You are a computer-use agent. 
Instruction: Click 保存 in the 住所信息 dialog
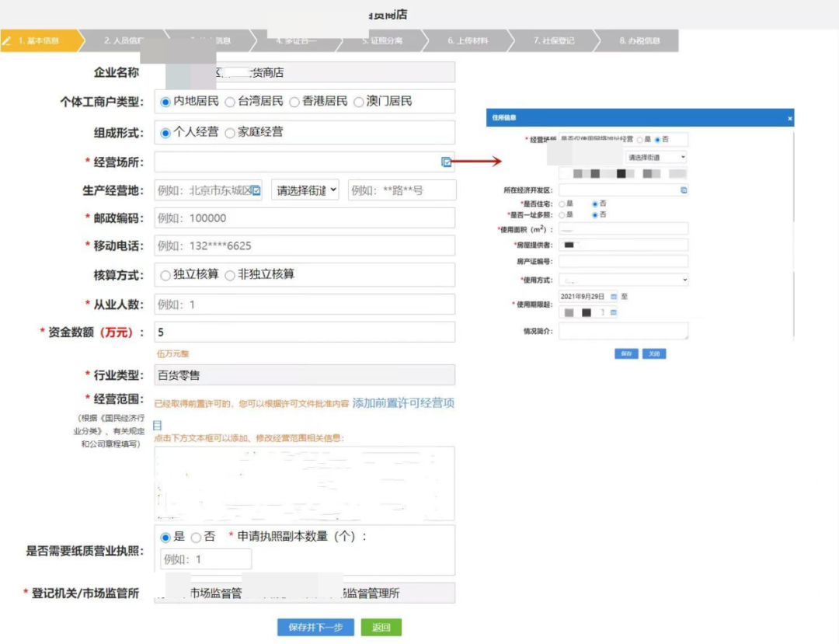(625, 353)
